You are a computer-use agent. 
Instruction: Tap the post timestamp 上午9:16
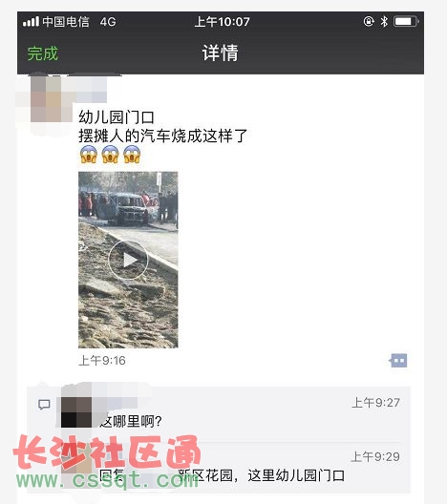(102, 361)
